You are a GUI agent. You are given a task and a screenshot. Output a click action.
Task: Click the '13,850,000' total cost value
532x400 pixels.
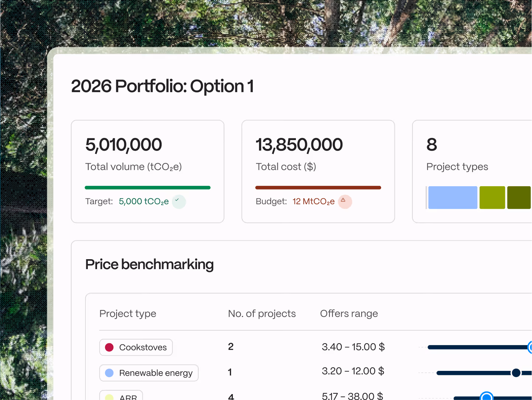coord(299,145)
